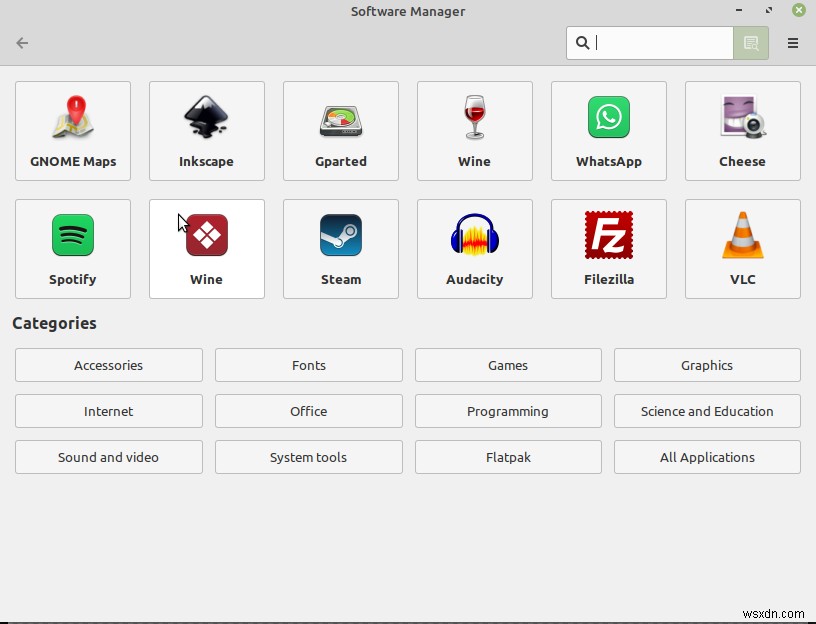Open the GNOME Maps app tile
The width and height of the screenshot is (816, 624).
(x=73, y=131)
